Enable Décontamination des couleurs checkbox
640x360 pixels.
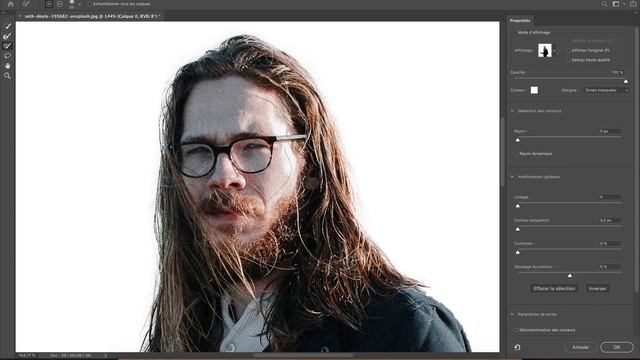pos(516,330)
